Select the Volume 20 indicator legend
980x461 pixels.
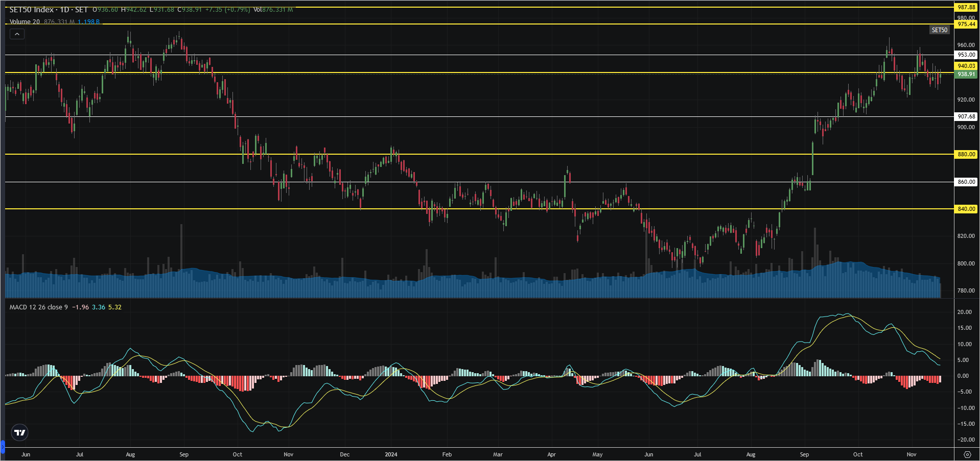click(25, 22)
